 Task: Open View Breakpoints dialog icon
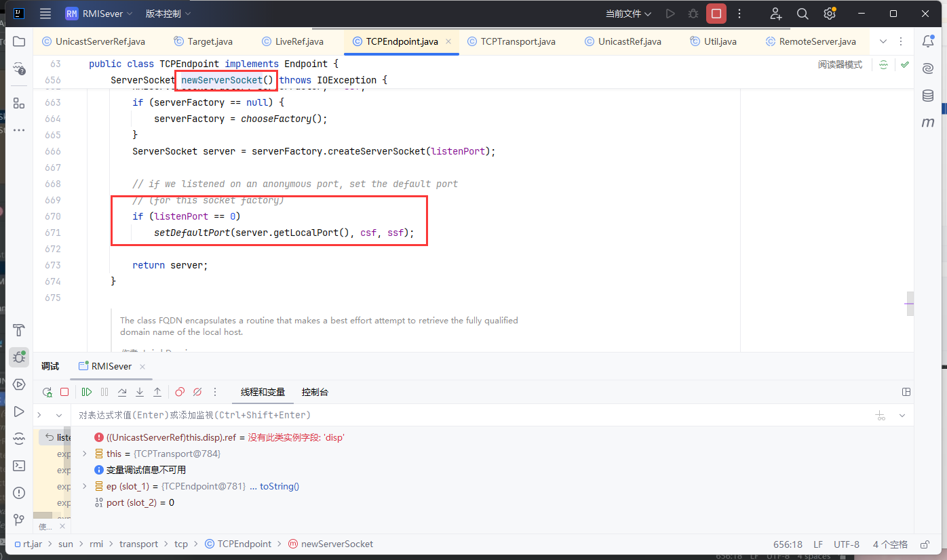click(x=180, y=392)
